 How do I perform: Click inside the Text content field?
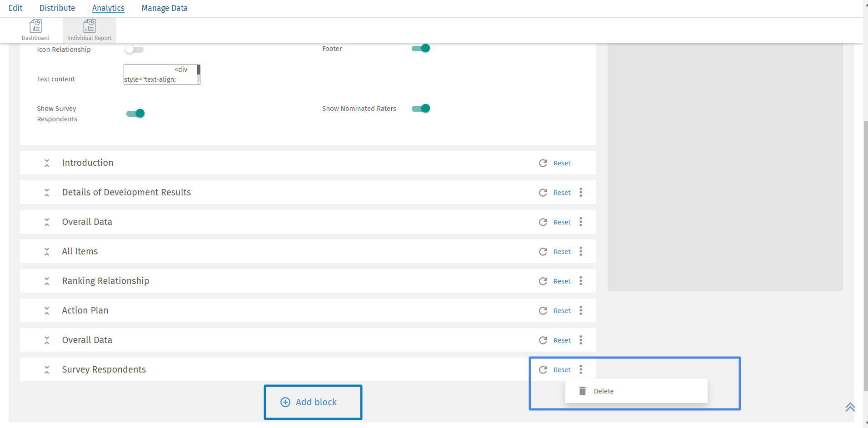(161, 75)
